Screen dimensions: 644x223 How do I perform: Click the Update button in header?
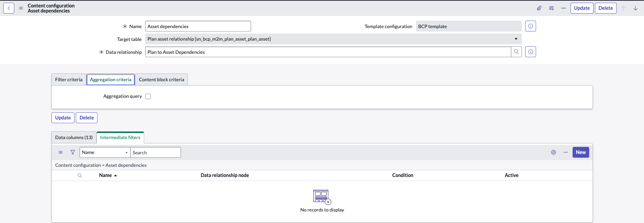point(582,8)
